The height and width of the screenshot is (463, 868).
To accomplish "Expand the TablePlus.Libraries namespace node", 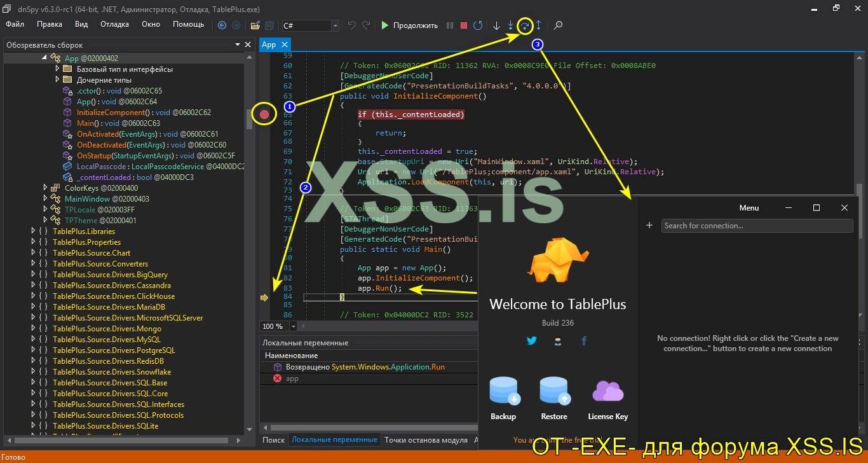I will coord(34,231).
